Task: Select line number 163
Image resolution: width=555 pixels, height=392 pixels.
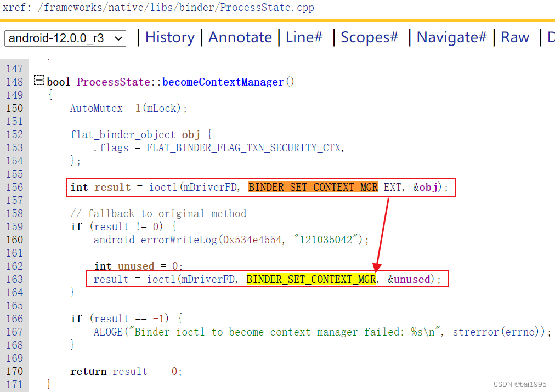Action: (15, 279)
